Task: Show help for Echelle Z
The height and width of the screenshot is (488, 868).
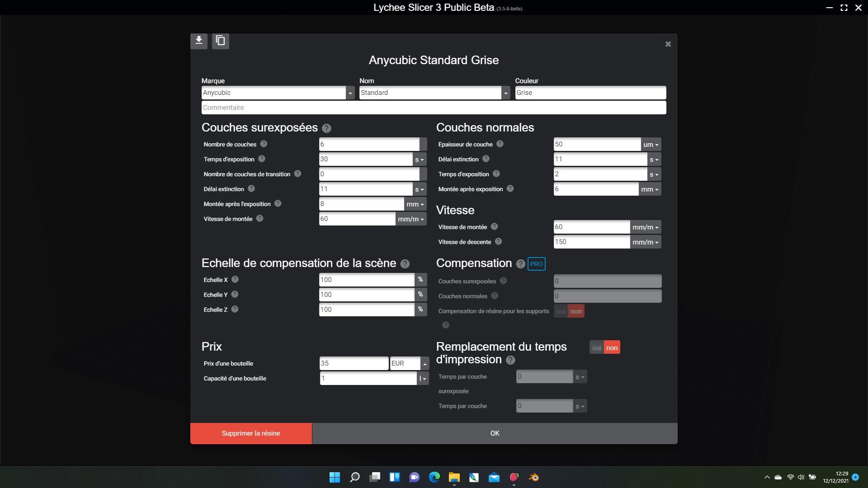Action: tap(235, 309)
